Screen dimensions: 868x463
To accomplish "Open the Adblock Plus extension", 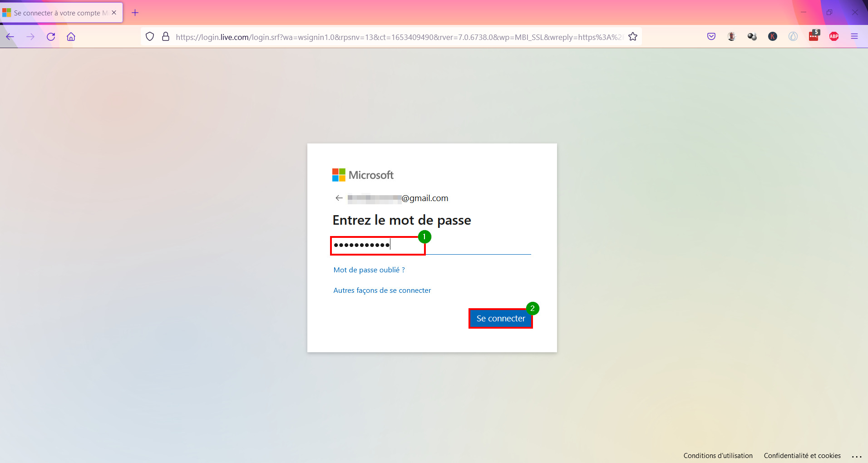I will tap(834, 37).
